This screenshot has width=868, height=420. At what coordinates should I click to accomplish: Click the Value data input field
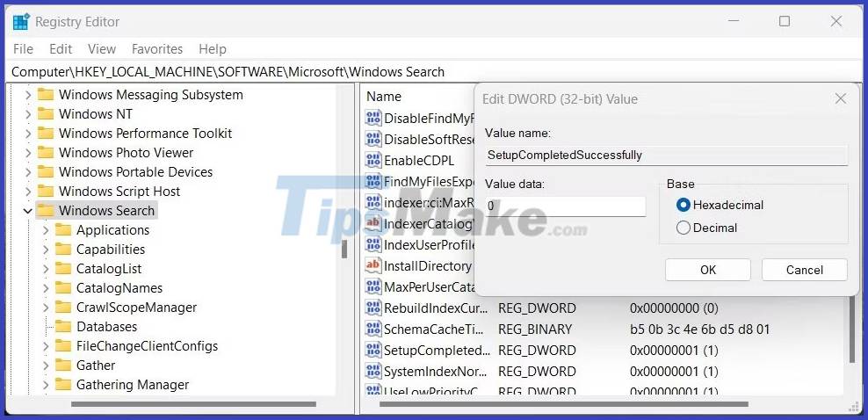coord(565,206)
